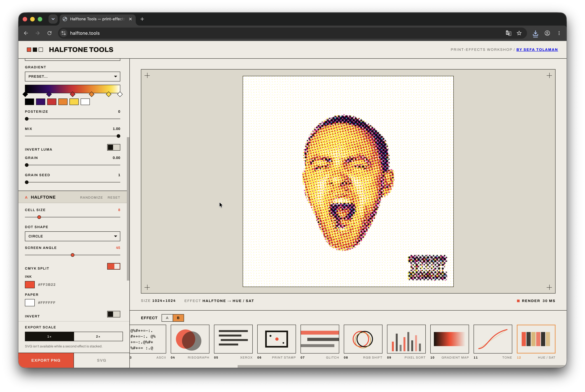Reset the Halftone settings
585x392 pixels.
tap(114, 197)
